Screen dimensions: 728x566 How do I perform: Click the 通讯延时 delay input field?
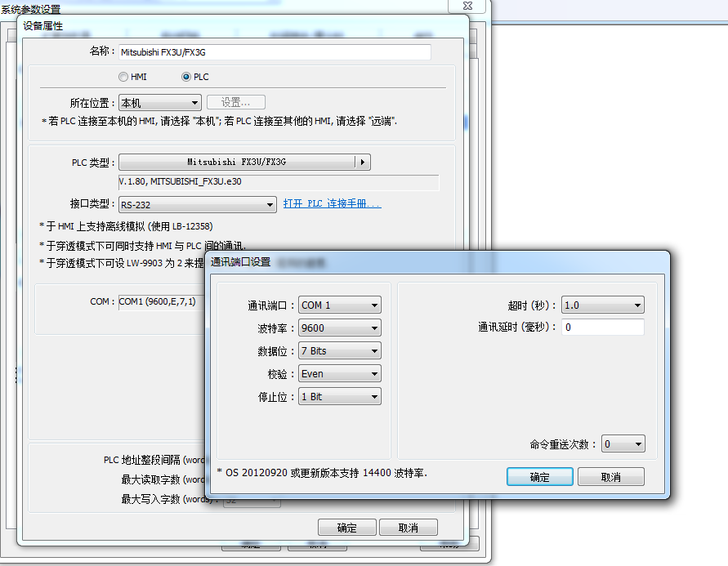pyautogui.click(x=602, y=328)
